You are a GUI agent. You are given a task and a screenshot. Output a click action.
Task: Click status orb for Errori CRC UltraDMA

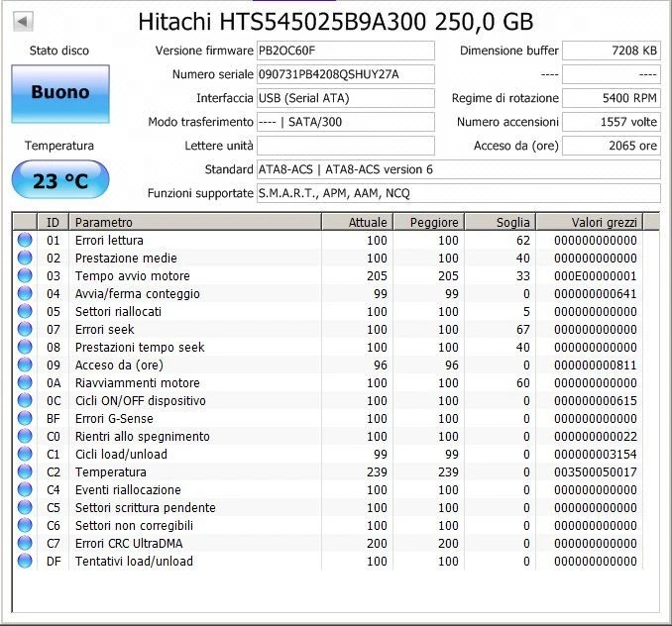25,543
